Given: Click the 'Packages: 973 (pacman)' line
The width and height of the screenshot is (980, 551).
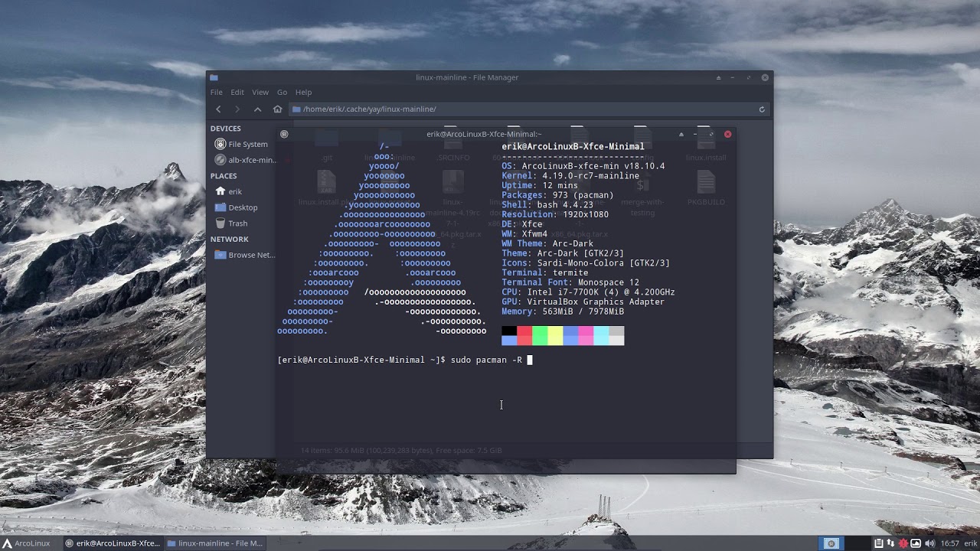Looking at the screenshot, I should click(x=557, y=195).
